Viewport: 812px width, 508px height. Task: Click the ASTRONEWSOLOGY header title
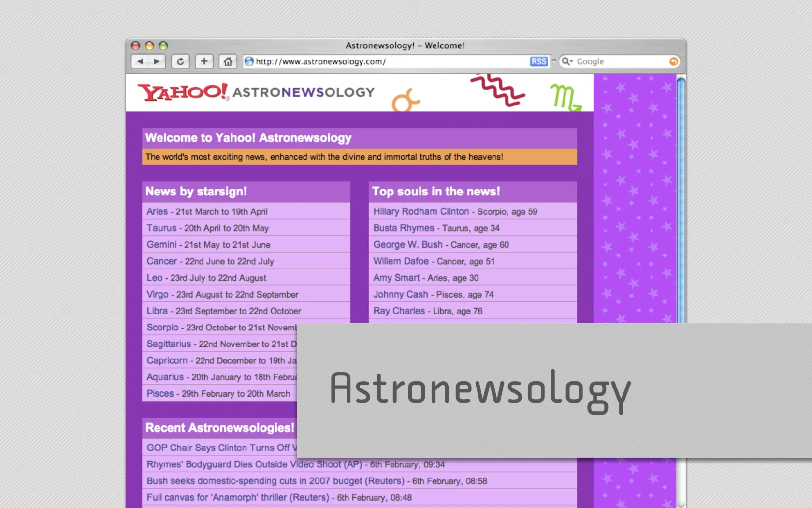(304, 92)
